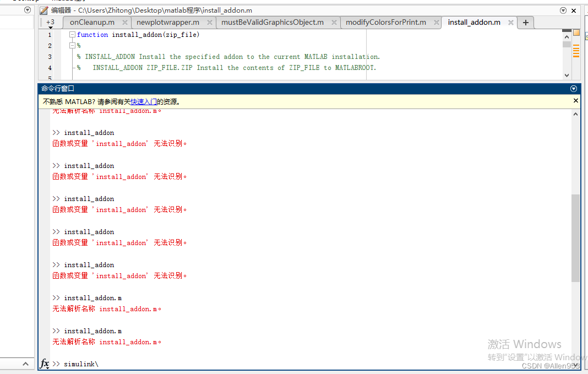Screen dimensions: 588x374
Task: Open the 快速入门 getting started link
Action: 144,102
